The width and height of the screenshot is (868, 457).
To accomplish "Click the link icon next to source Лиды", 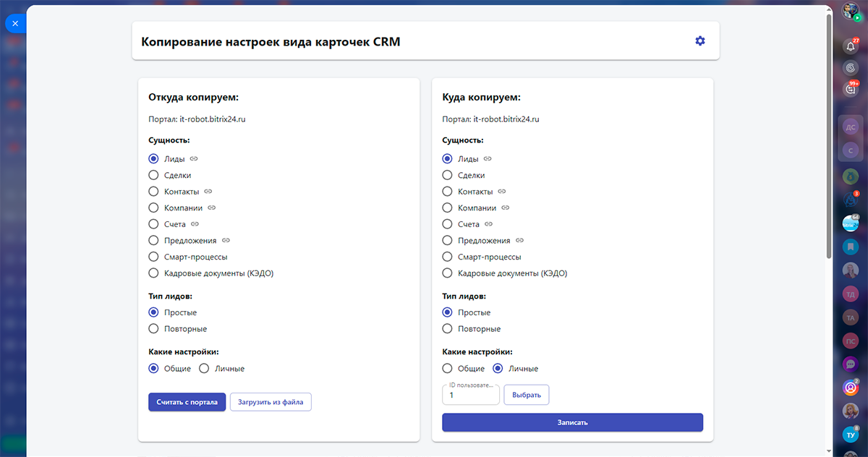I will click(x=194, y=158).
